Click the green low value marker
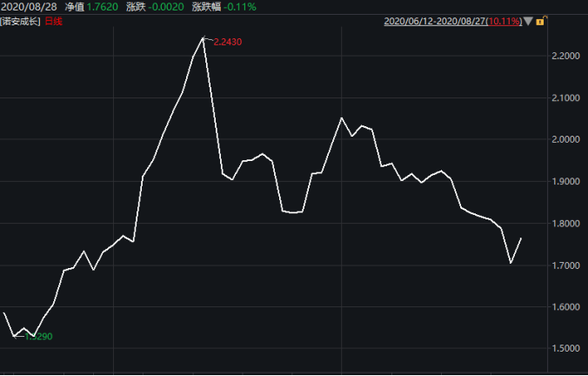Image resolution: width=588 pixels, height=376 pixels. point(37,336)
